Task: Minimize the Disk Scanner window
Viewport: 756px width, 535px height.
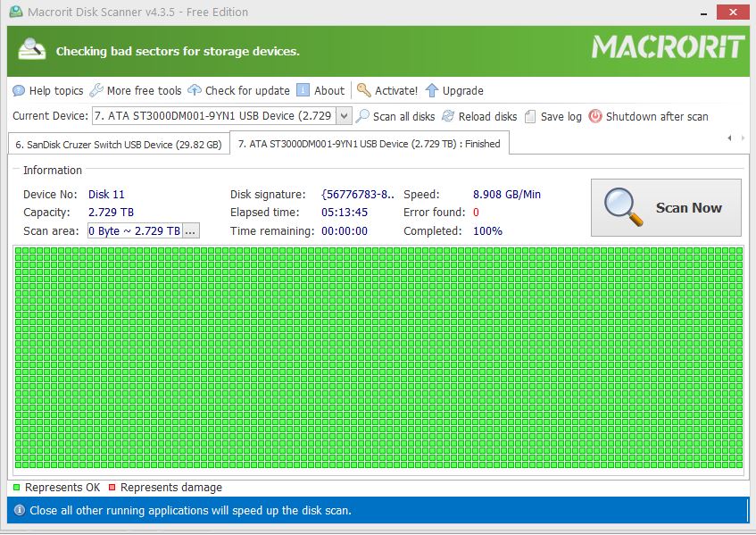Action: tap(703, 13)
